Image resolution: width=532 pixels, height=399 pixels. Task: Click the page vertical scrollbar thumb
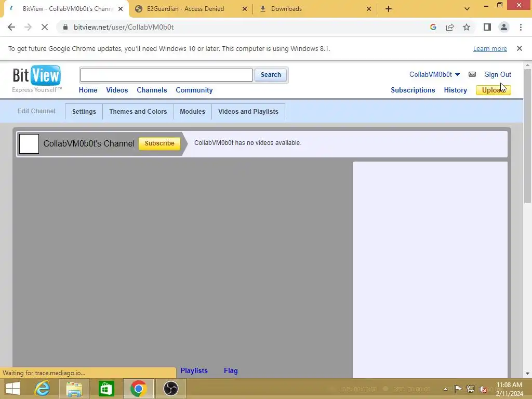pos(527,136)
